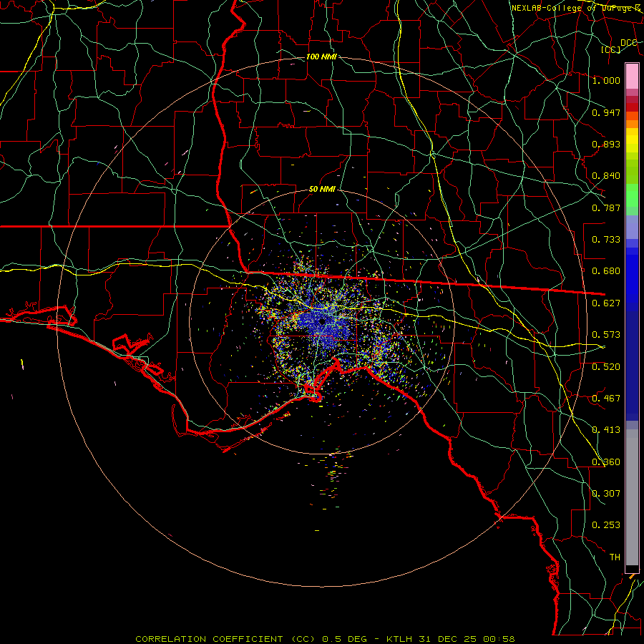
Task: Click the [CC] product label
Action: (x=611, y=49)
